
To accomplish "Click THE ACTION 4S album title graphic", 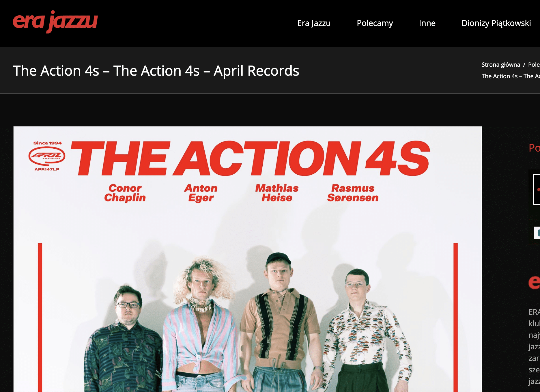I will pos(250,158).
